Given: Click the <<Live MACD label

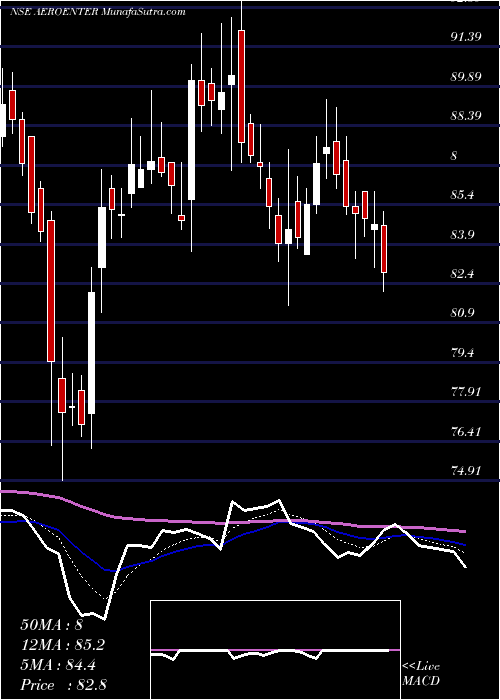Looking at the screenshot, I should pyautogui.click(x=421, y=674).
